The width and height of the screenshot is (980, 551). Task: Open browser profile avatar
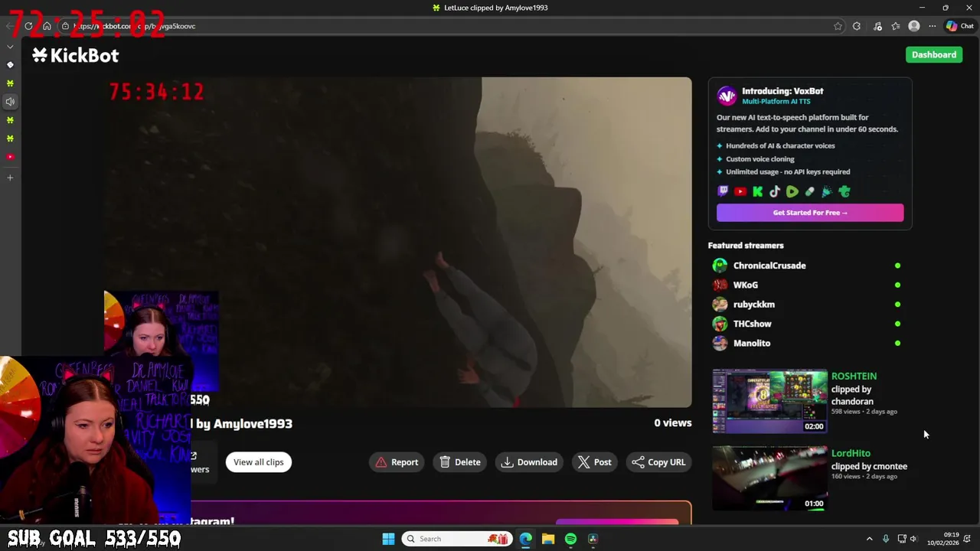tap(914, 26)
